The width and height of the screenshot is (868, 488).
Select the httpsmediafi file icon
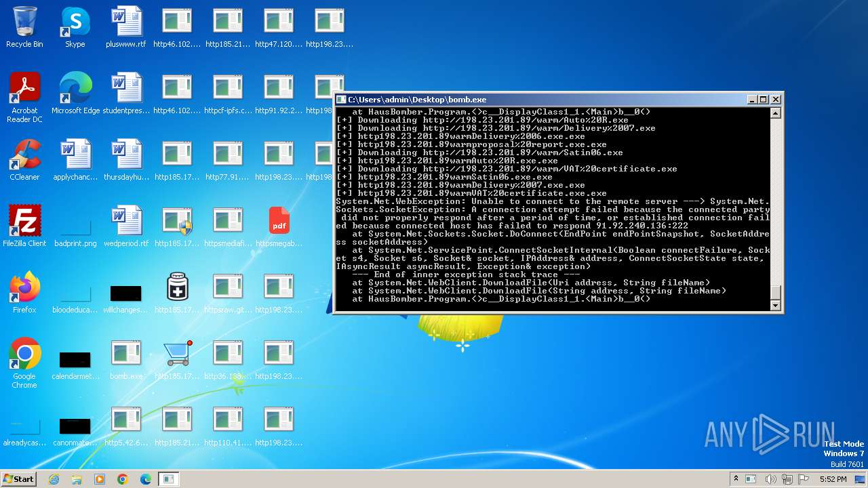[228, 226]
